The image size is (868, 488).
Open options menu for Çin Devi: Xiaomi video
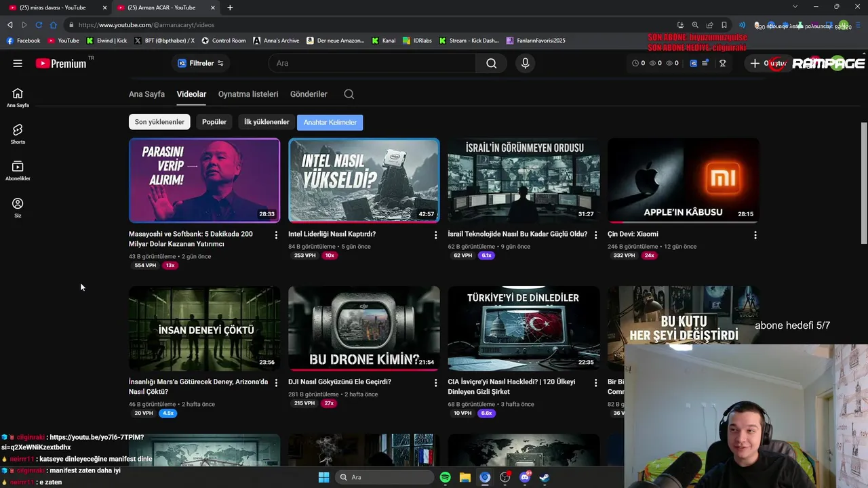pos(755,235)
